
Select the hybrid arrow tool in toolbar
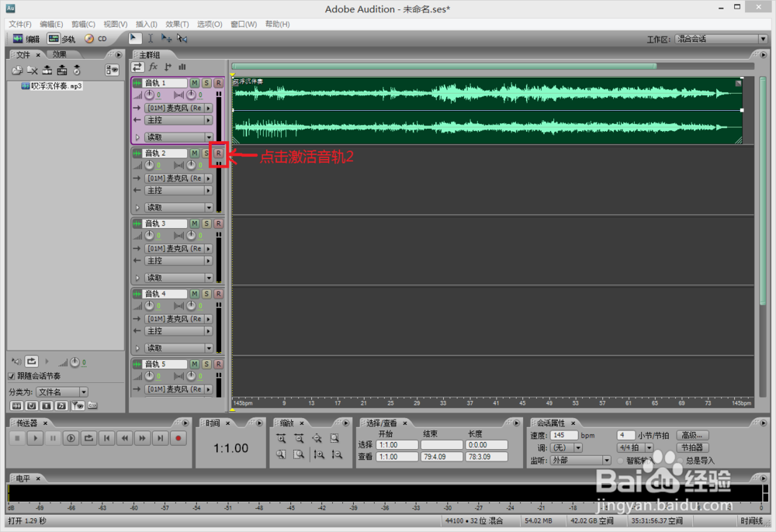click(134, 38)
